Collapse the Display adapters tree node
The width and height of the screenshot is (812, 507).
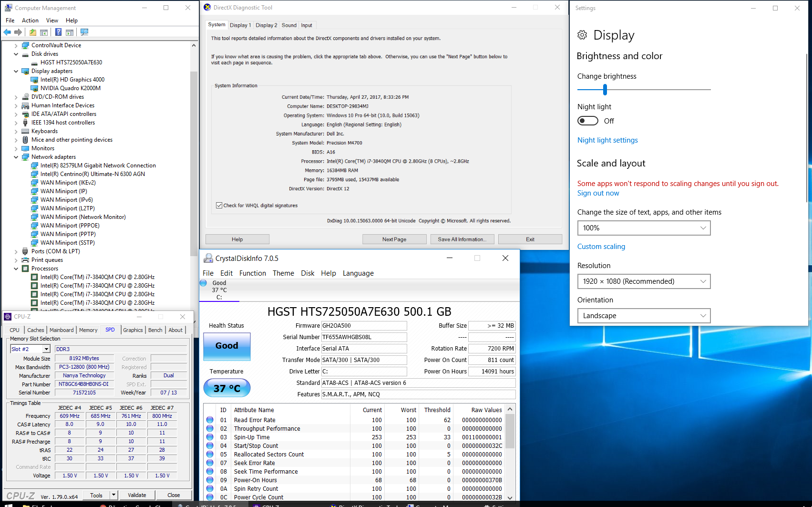point(16,71)
